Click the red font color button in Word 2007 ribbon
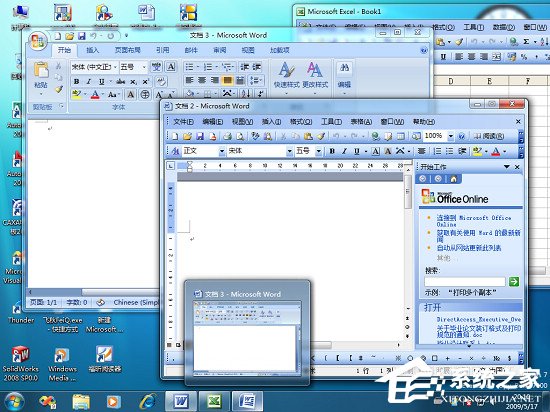Screen dimensions: 550x412 pos(95,94)
